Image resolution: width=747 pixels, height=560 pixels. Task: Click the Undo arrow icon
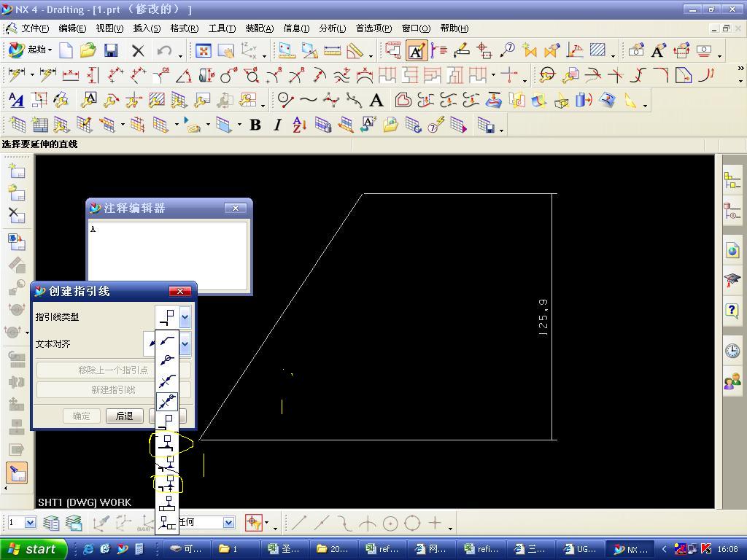164,50
